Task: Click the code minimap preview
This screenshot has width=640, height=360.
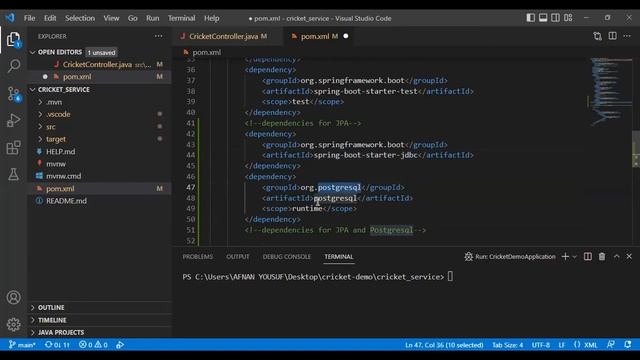Action: [610, 91]
